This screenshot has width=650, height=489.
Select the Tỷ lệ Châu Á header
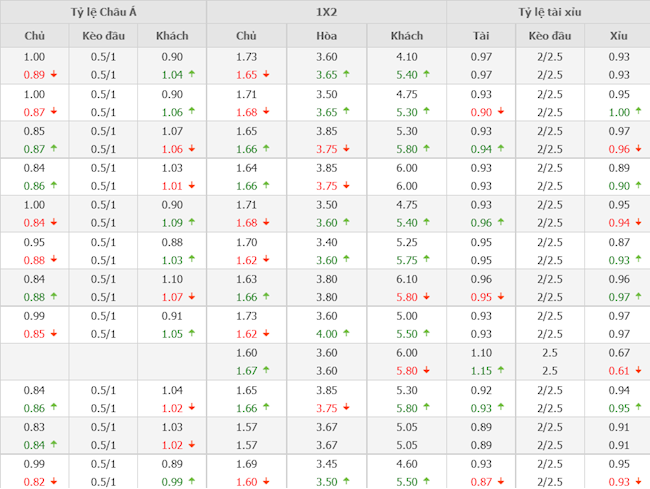[x=103, y=12]
